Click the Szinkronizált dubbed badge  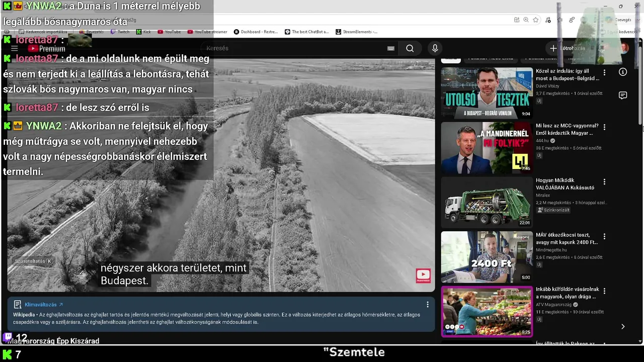553,210
